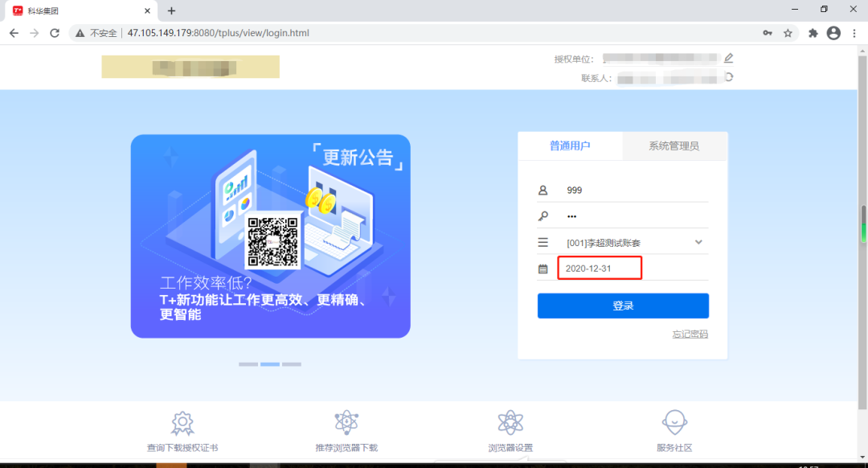Click the company logo at top left
Viewport: 868px width, 468px height.
pos(190,67)
